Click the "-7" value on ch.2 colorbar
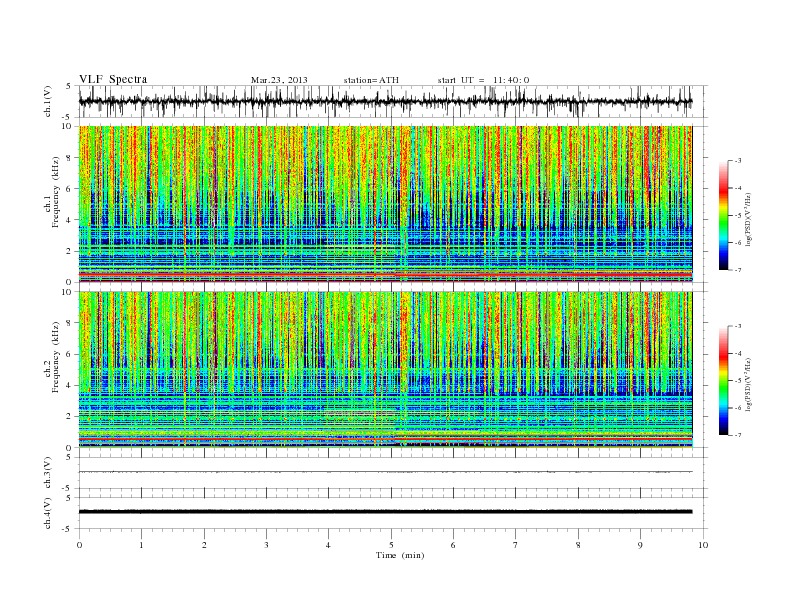The image size is (792, 612). tap(738, 435)
